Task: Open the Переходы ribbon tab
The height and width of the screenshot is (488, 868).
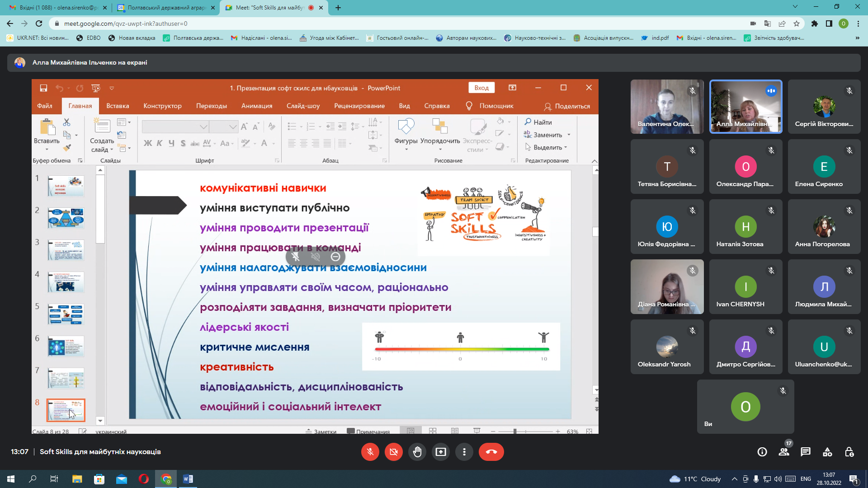Action: [x=212, y=106]
